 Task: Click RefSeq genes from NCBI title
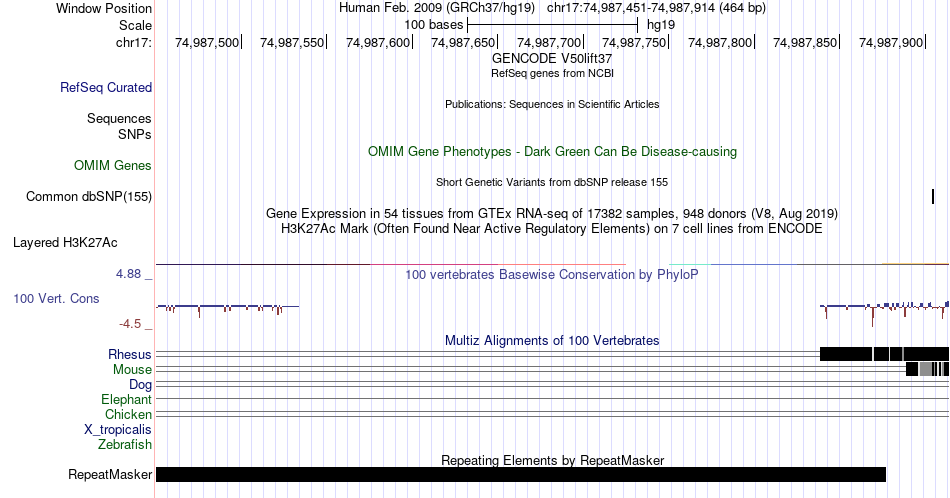pos(552,73)
